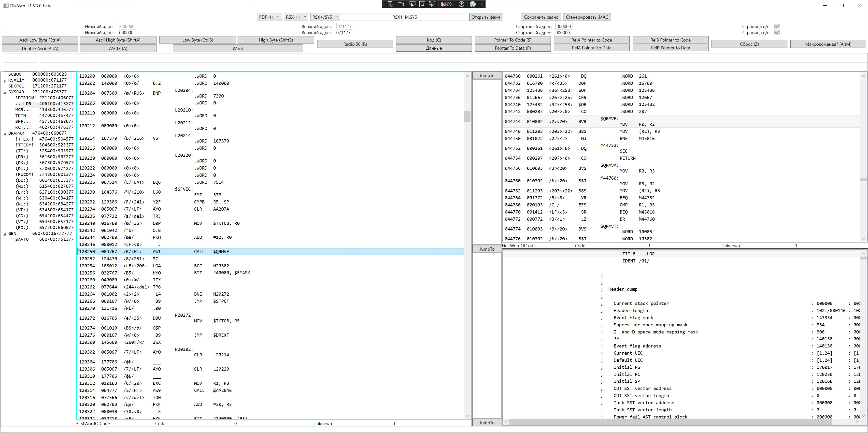Open the PDP-11 processor dropdown
This screenshot has width=868, height=433.
[x=269, y=17]
